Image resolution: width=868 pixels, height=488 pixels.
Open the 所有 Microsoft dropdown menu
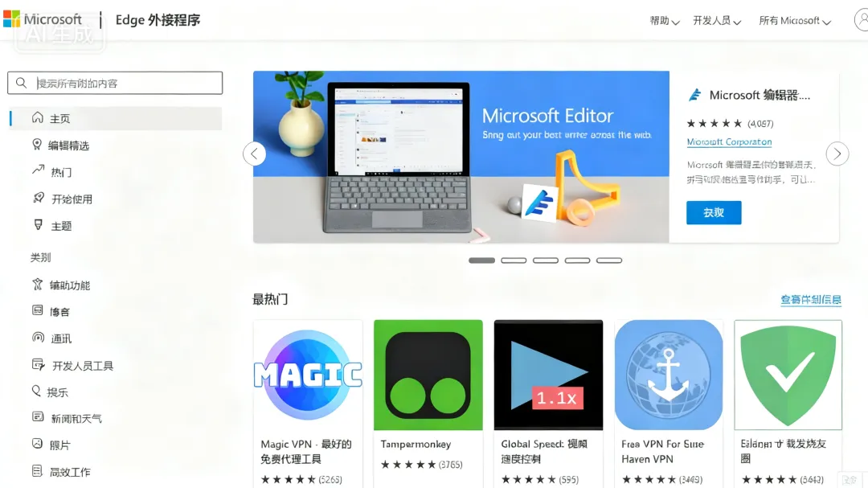[x=795, y=21]
